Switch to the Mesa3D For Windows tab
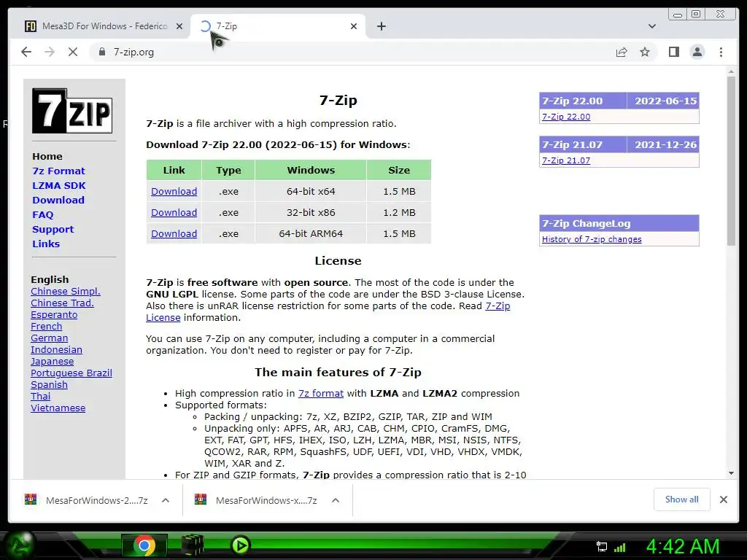Screen dimensions: 747x560 coord(104,26)
